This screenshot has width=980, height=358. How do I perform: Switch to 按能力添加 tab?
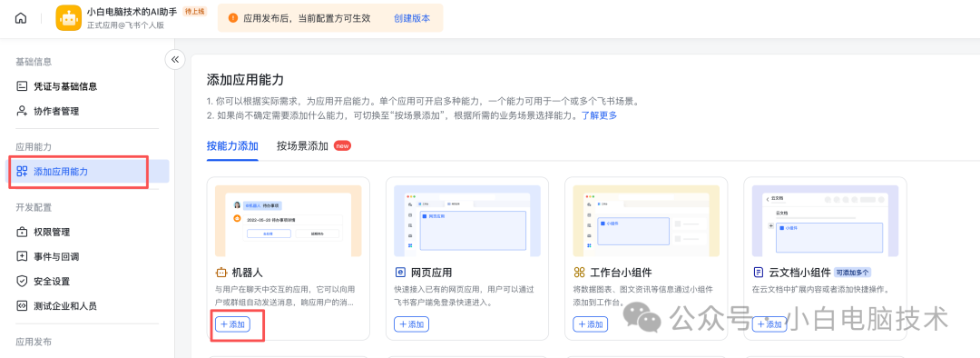tap(232, 145)
